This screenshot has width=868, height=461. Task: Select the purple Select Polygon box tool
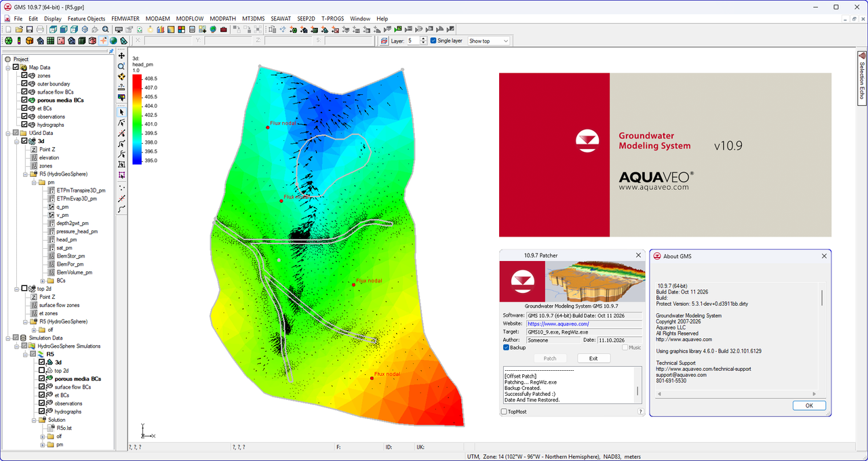pyautogui.click(x=121, y=175)
